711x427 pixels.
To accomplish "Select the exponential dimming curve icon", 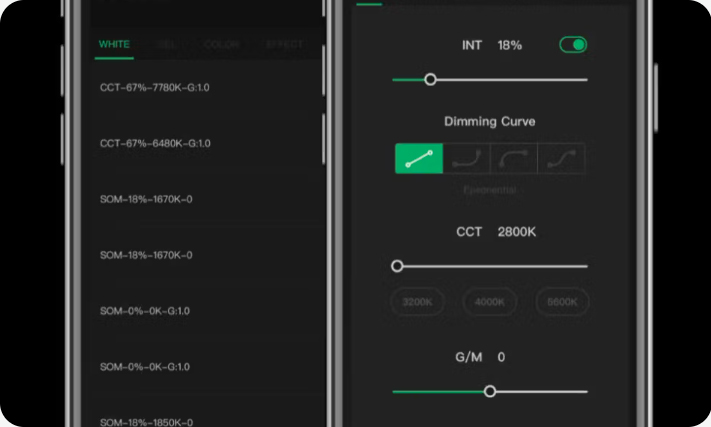I will coord(466,158).
